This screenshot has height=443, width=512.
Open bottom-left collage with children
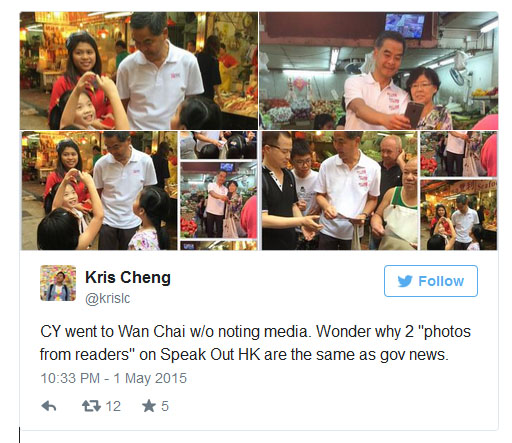[x=100, y=190]
